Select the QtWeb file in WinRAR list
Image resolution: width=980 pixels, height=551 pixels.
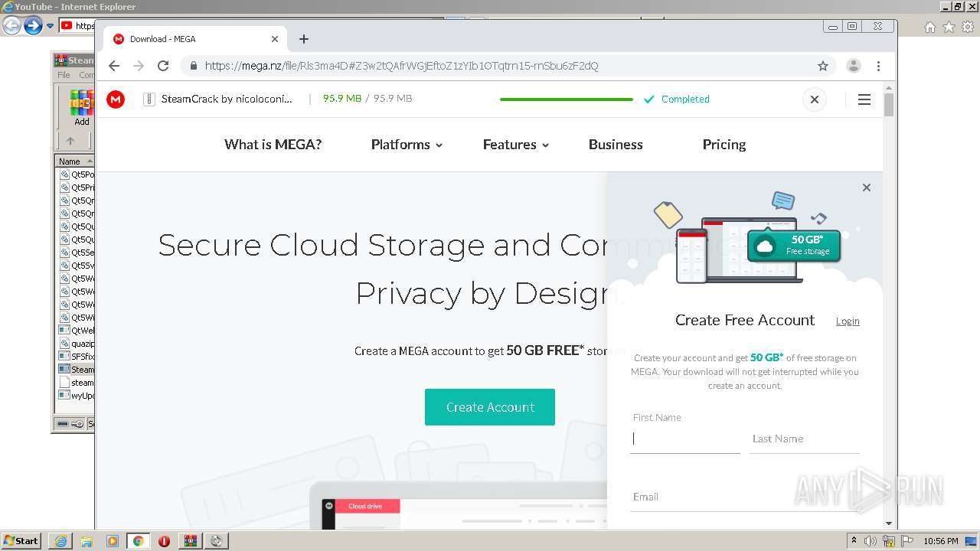click(x=77, y=331)
